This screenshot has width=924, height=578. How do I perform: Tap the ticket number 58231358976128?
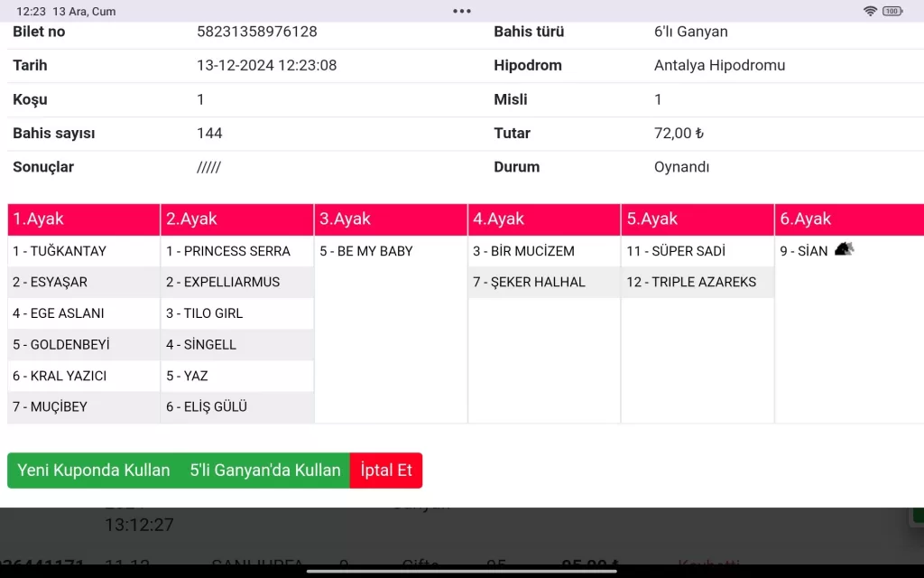point(257,32)
